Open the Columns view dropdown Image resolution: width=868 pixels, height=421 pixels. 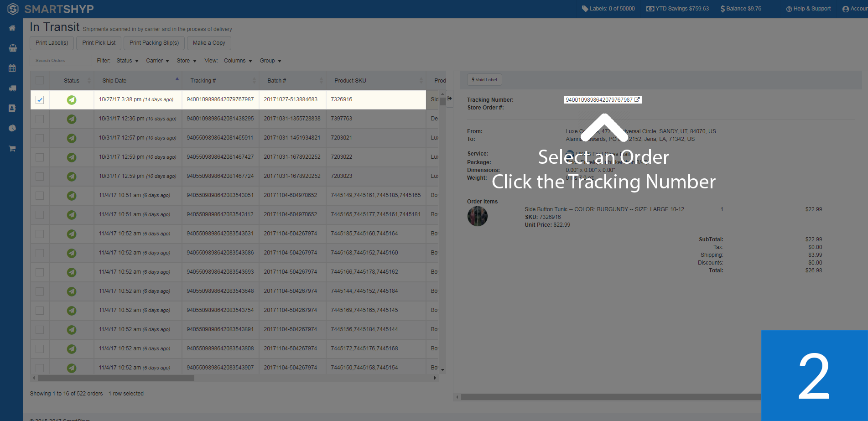click(x=238, y=61)
